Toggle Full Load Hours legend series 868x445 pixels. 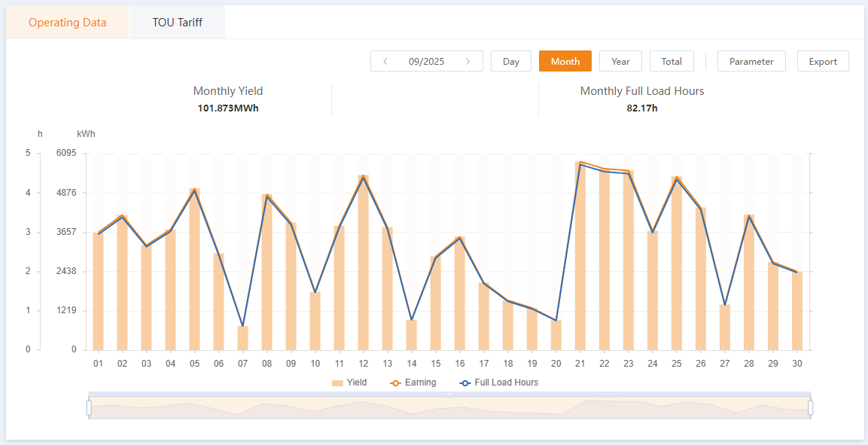(498, 383)
